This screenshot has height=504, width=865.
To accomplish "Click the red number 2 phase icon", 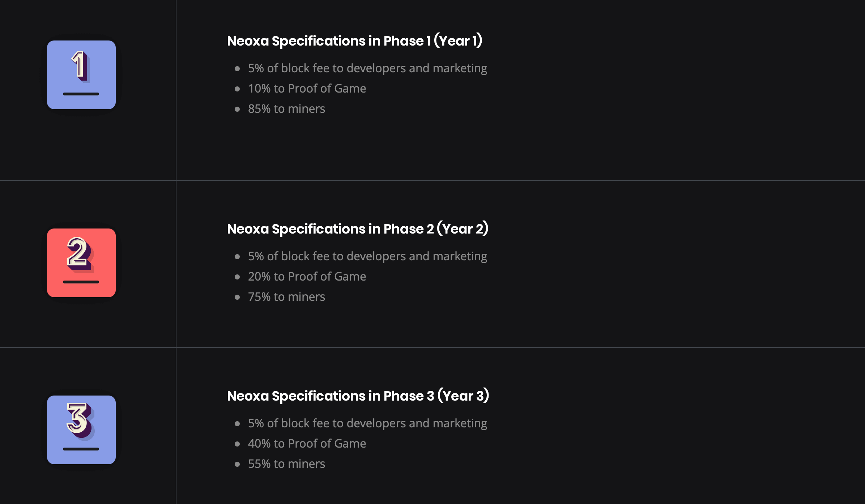I will coord(81,262).
